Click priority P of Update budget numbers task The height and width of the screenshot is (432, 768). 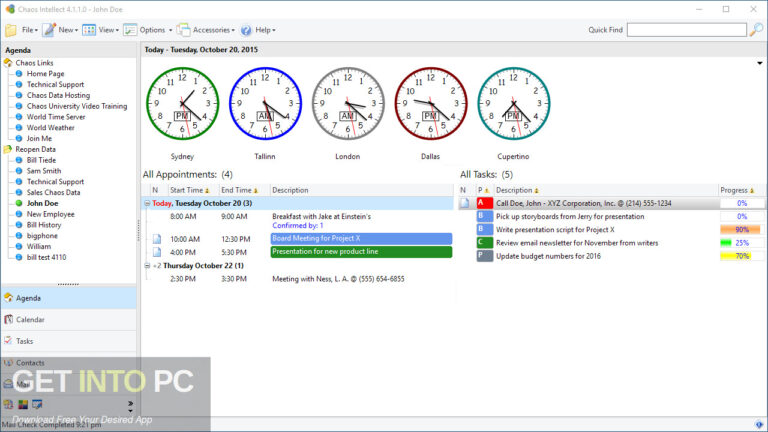tap(485, 256)
